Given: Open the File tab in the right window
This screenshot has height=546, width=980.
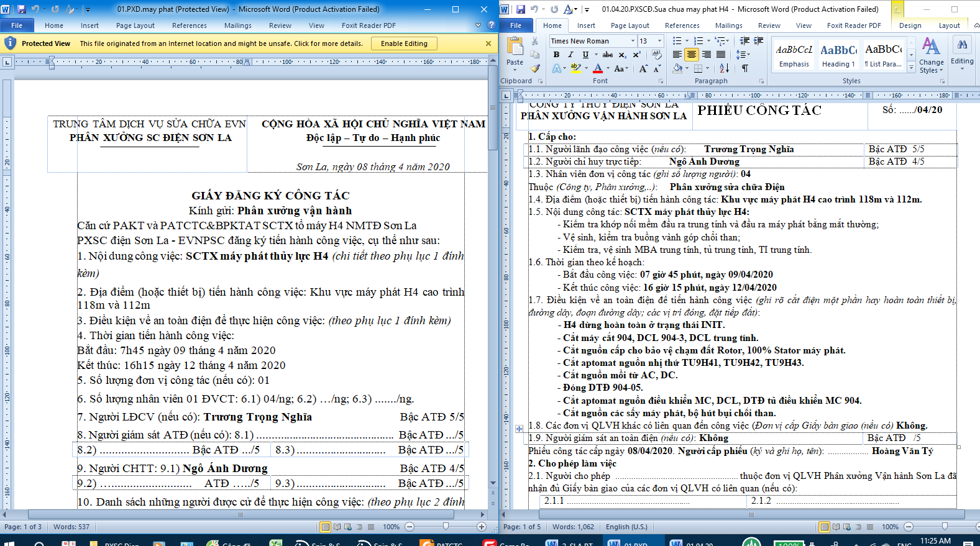Looking at the screenshot, I should pyautogui.click(x=516, y=25).
